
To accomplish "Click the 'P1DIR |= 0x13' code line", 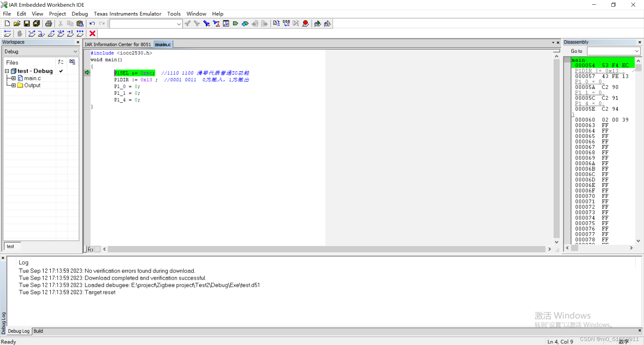I will (136, 80).
